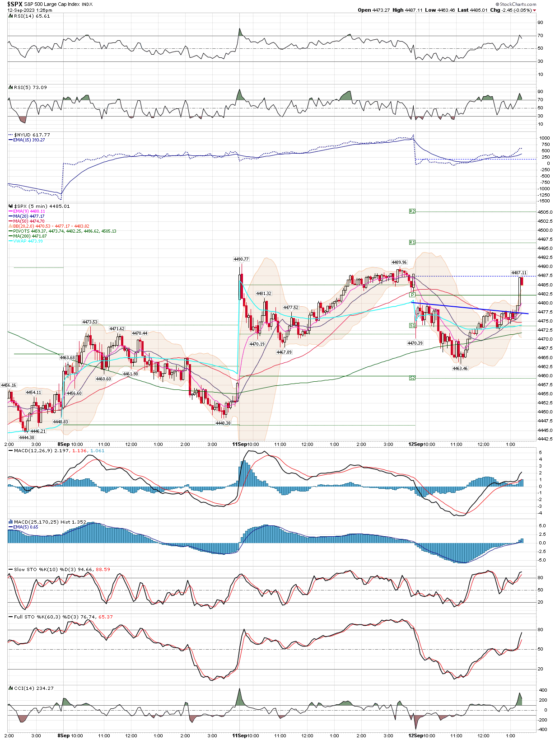Click the MA(50) 4474.70 legend entry
The height and width of the screenshot is (740, 560).
(x=29, y=221)
